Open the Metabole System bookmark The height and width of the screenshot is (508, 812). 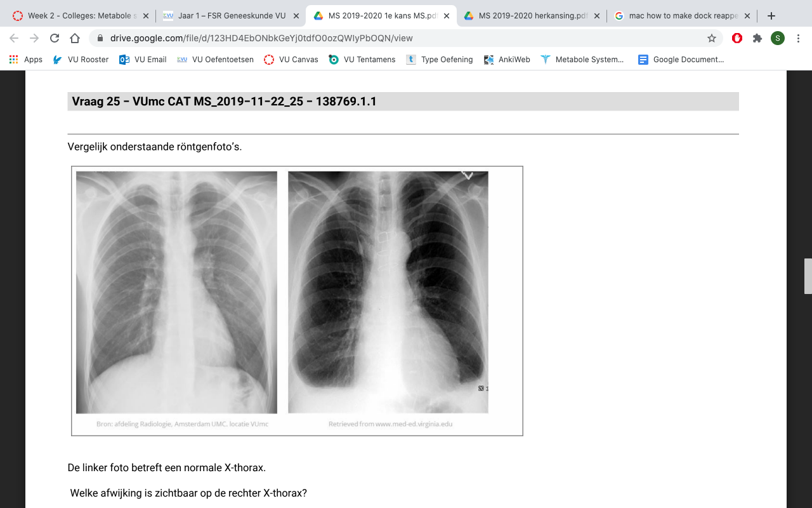coord(582,60)
